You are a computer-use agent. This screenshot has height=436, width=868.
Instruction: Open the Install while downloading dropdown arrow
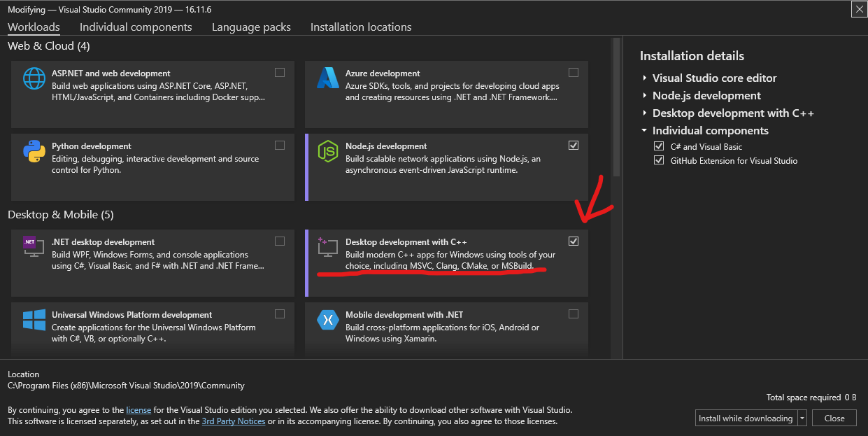(x=802, y=419)
